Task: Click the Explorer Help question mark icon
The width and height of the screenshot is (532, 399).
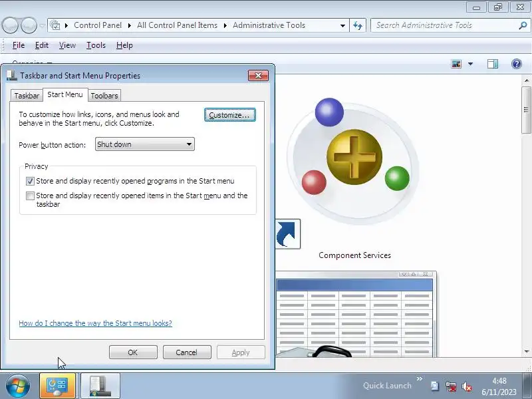Action: tap(517, 64)
